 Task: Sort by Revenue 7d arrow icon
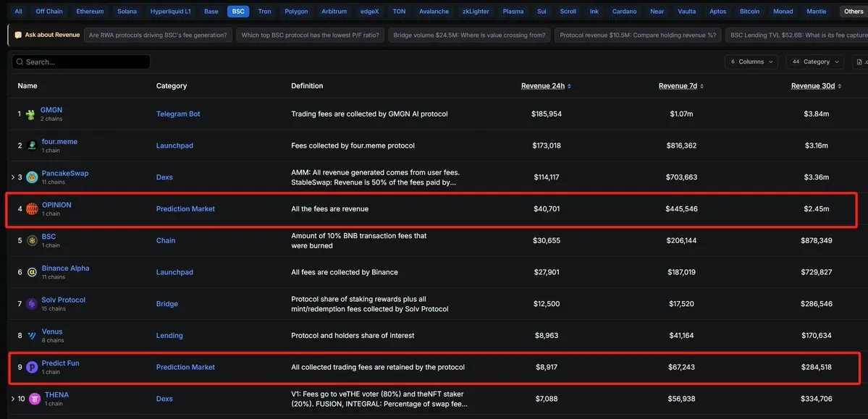click(702, 86)
